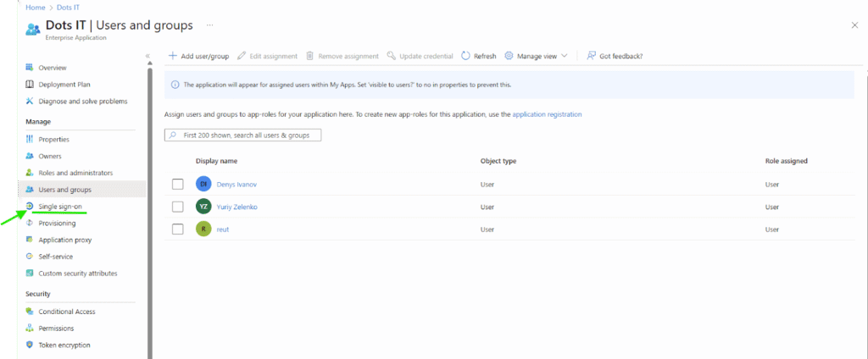Click the Conditional Access icon

point(30,311)
